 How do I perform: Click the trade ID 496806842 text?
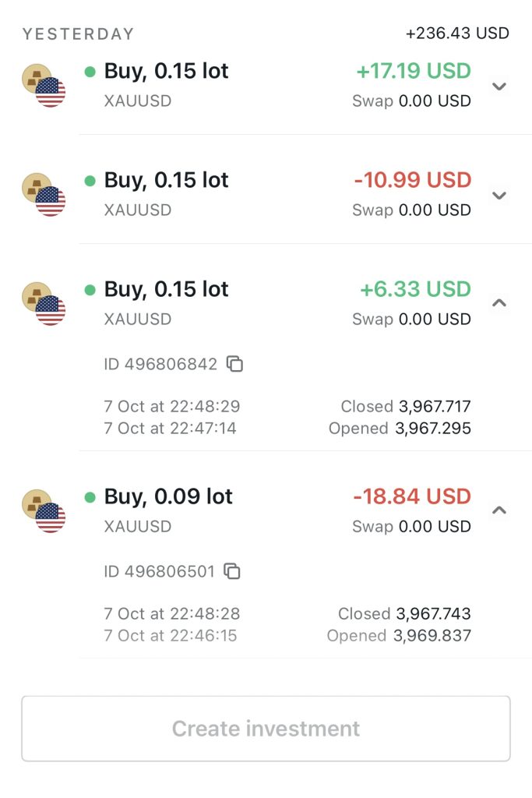pyautogui.click(x=160, y=364)
